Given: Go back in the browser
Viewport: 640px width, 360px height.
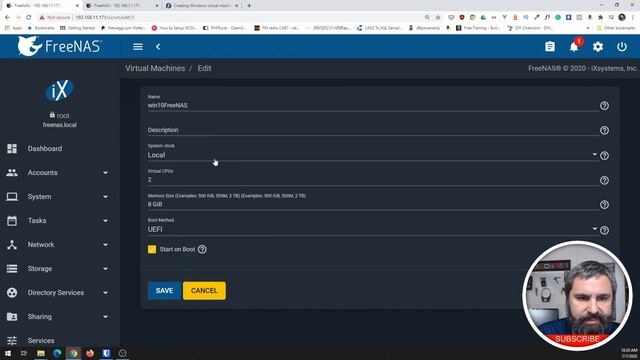Looking at the screenshot, I should click(x=7, y=18).
